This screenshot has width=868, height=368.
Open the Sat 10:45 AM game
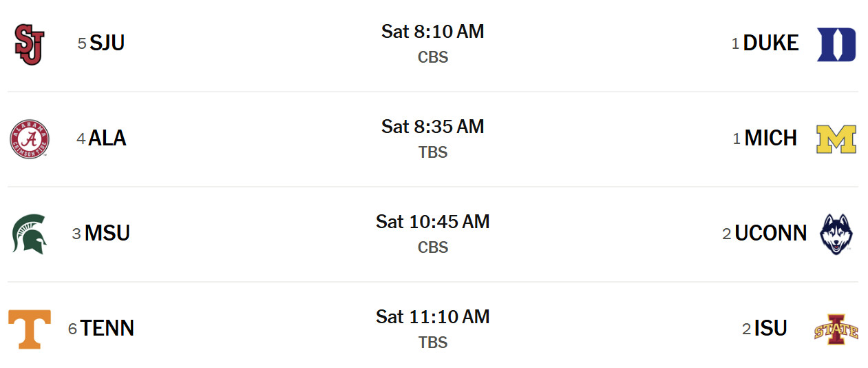point(432,222)
